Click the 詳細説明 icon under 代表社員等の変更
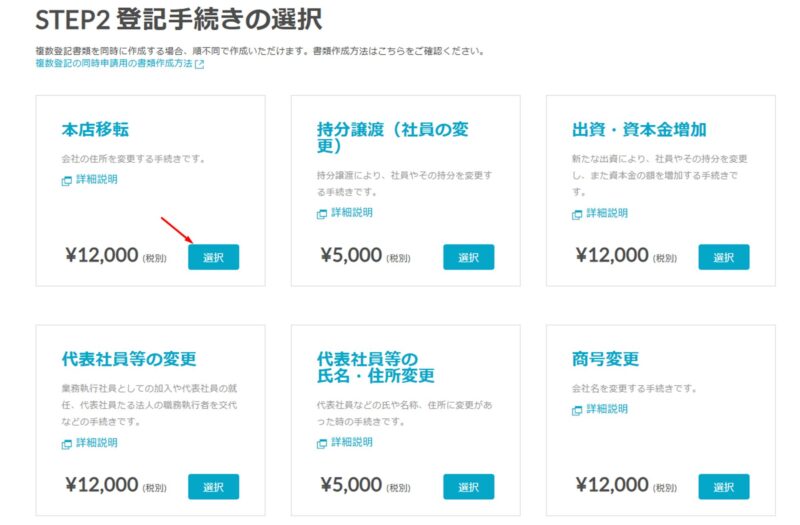The image size is (800, 525). (67, 444)
